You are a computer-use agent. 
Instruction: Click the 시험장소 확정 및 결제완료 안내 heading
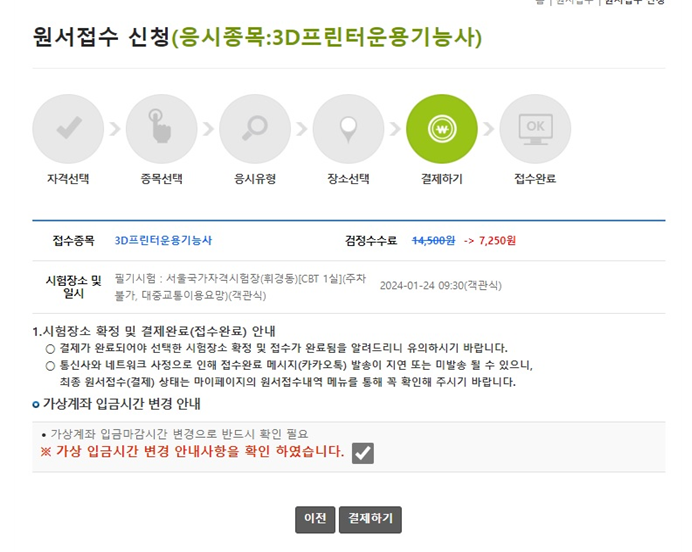pyautogui.click(x=154, y=331)
